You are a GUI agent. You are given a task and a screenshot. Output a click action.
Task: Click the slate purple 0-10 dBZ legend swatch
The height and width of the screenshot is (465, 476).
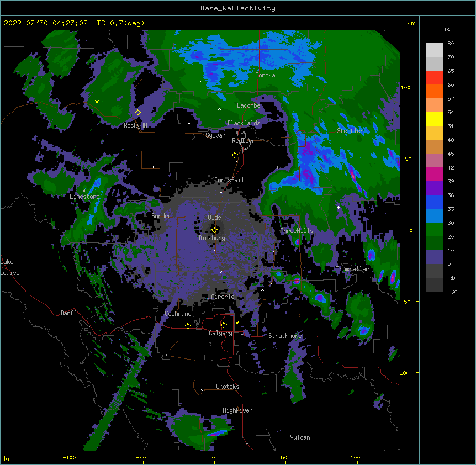[434, 257]
